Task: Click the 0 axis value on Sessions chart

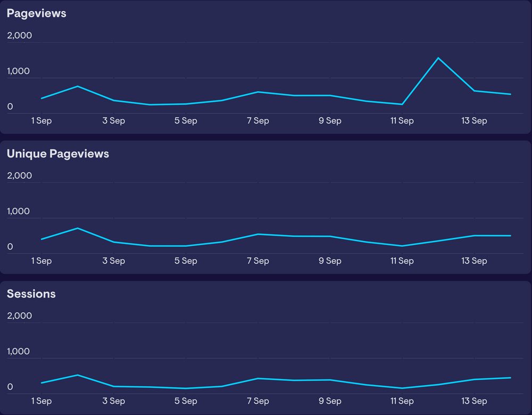Action: coord(10,386)
